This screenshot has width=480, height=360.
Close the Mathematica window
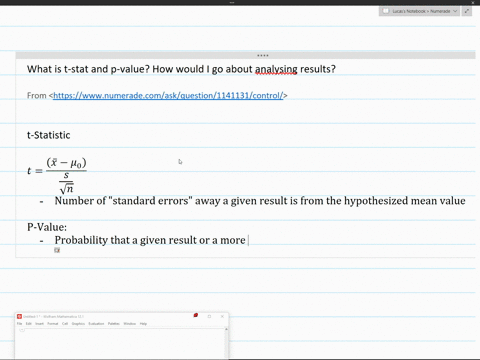pyautogui.click(x=222, y=316)
